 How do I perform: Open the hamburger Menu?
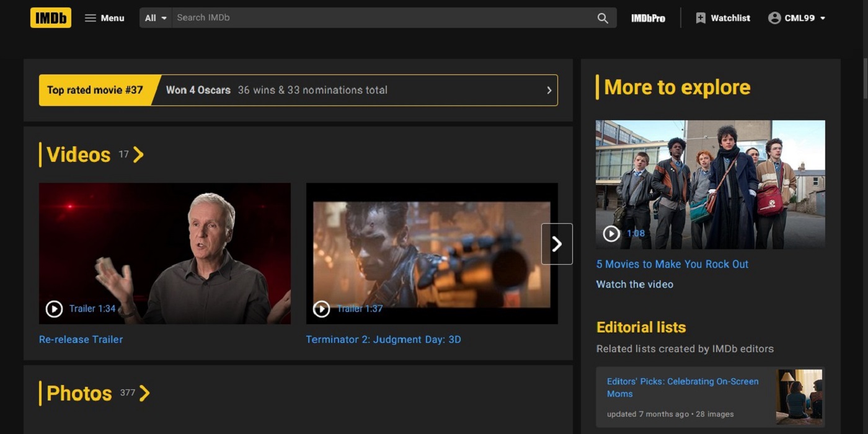104,18
